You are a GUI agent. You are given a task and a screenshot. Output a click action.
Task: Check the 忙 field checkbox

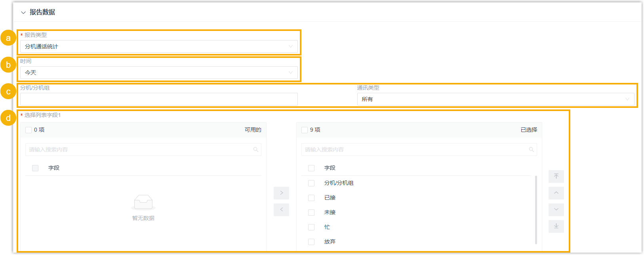click(x=311, y=227)
